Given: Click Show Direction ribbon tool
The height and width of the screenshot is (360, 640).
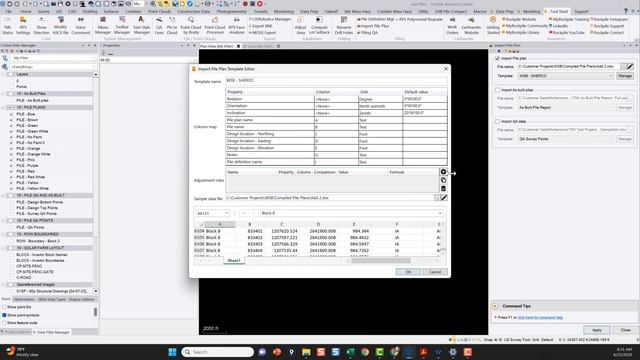Looking at the screenshot, I should [41, 25].
